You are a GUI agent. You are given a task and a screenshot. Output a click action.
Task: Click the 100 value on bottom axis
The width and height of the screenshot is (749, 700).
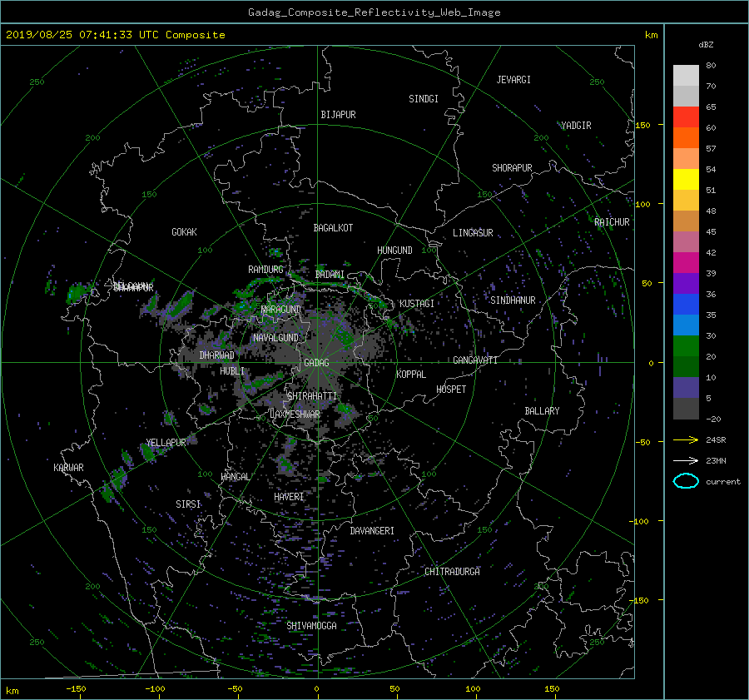[x=473, y=688]
